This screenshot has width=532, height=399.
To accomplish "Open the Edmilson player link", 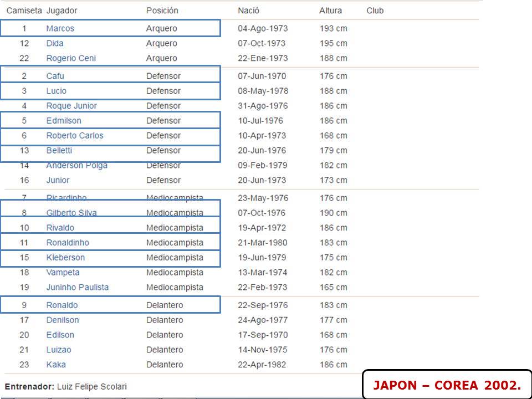I will tap(64, 121).
